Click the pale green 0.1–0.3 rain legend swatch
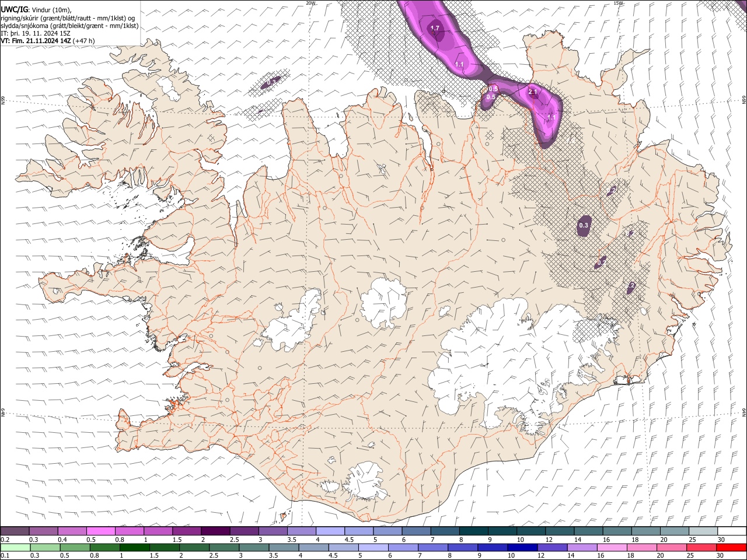Image resolution: width=747 pixels, height=560 pixels. click(x=15, y=547)
